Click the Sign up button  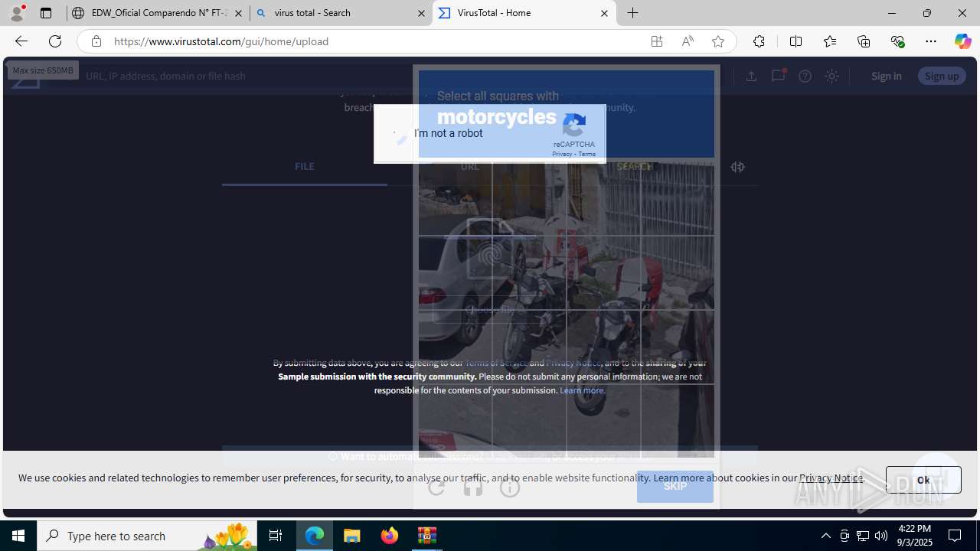(942, 76)
